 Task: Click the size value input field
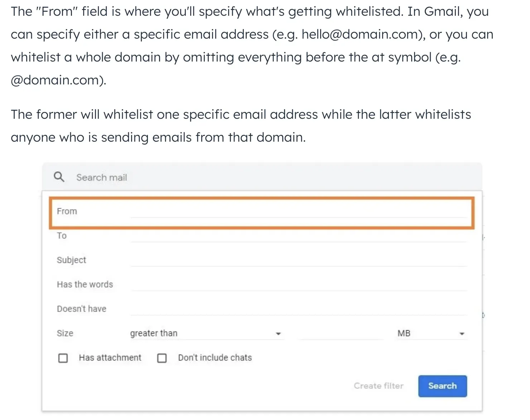tap(341, 333)
